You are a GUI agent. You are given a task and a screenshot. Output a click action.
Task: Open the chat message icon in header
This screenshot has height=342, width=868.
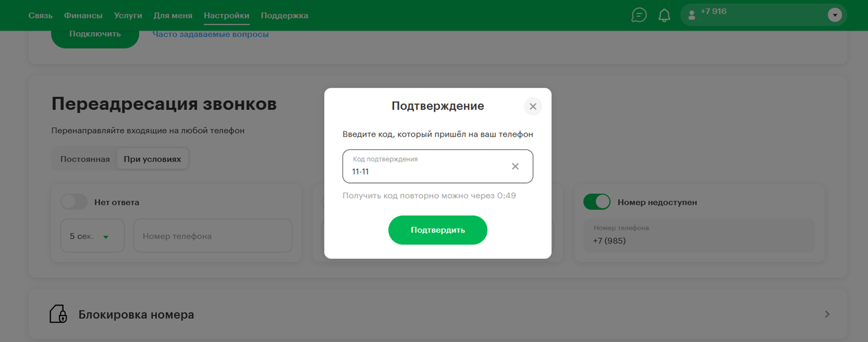click(x=639, y=15)
